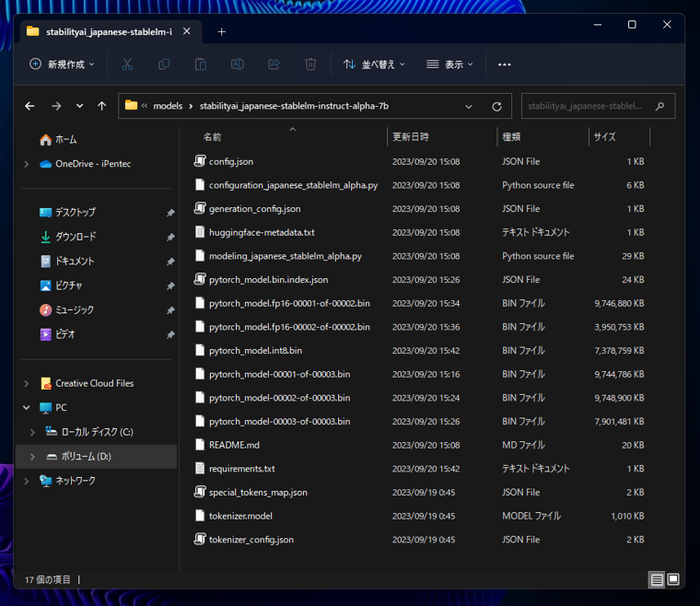Switch to details view in status bar
Viewport: 700px width, 606px height.
(x=657, y=579)
